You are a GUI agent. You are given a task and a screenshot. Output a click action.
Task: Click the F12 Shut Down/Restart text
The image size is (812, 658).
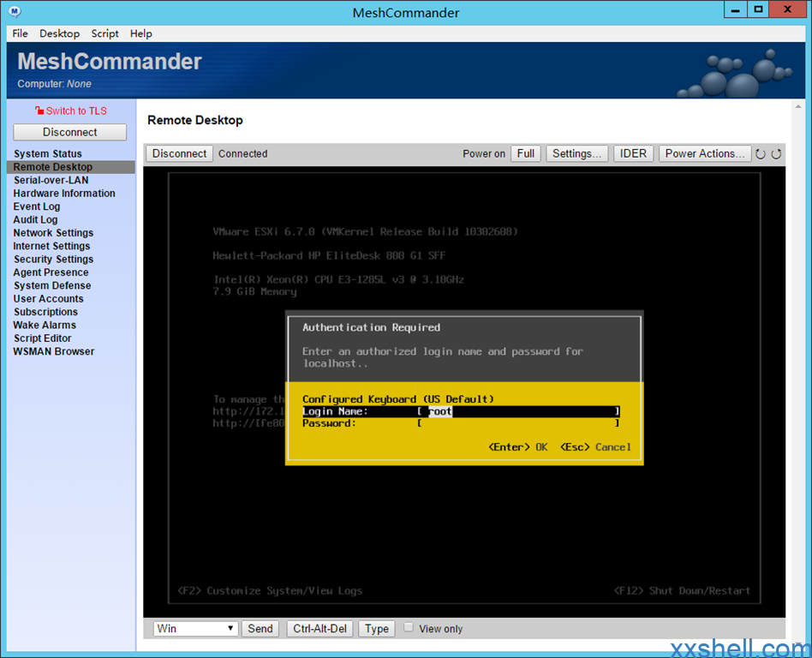[x=682, y=590]
